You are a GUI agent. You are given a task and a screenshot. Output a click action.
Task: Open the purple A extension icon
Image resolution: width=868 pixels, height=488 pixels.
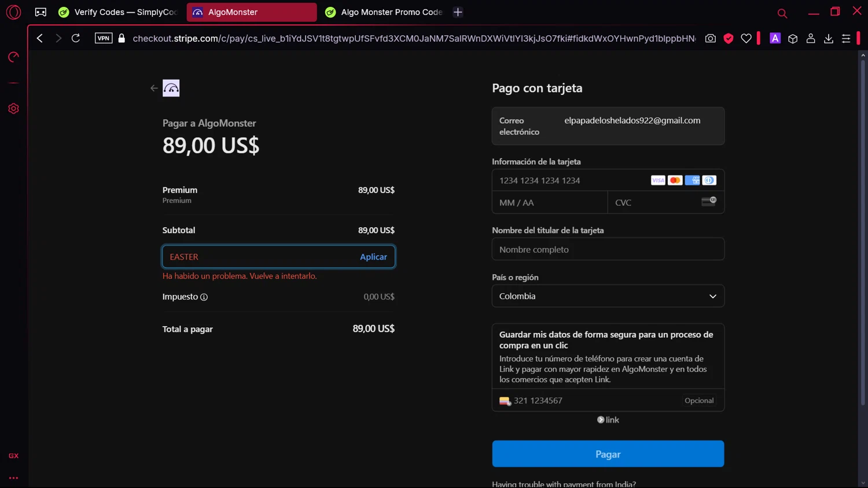click(775, 38)
